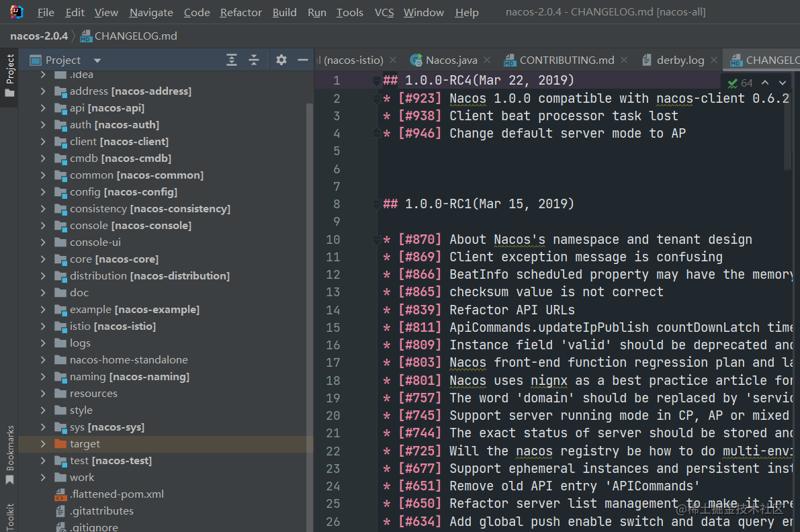
Task: Close the nacos-istio tab
Action: 393,60
